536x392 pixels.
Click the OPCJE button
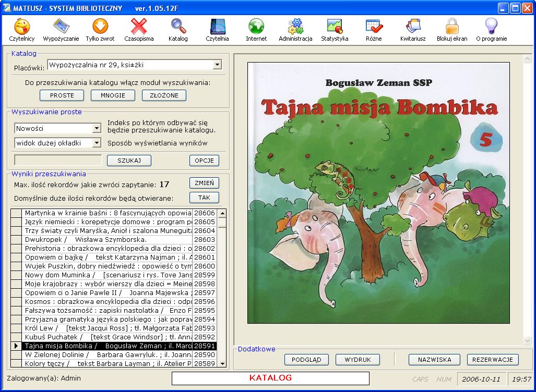[205, 161]
